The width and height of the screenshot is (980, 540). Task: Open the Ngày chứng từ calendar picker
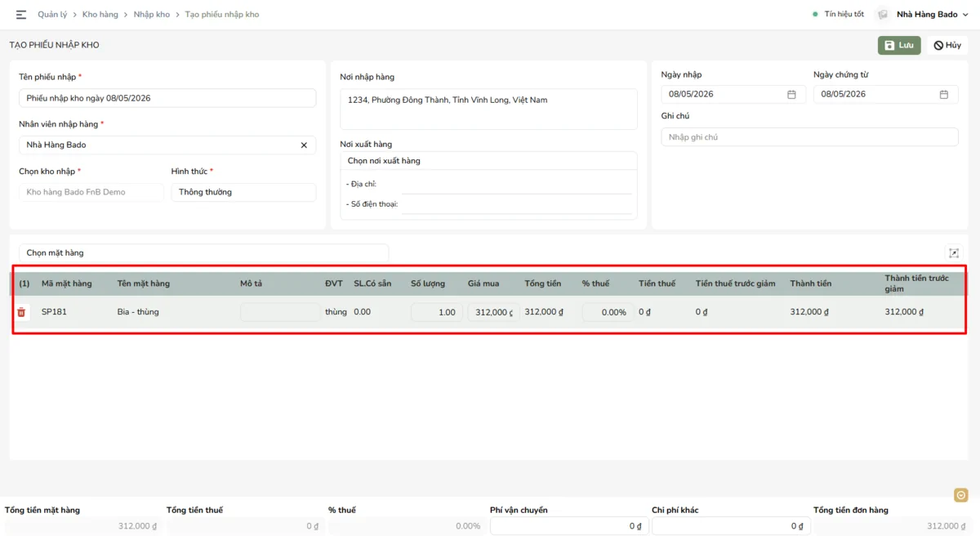pos(944,94)
